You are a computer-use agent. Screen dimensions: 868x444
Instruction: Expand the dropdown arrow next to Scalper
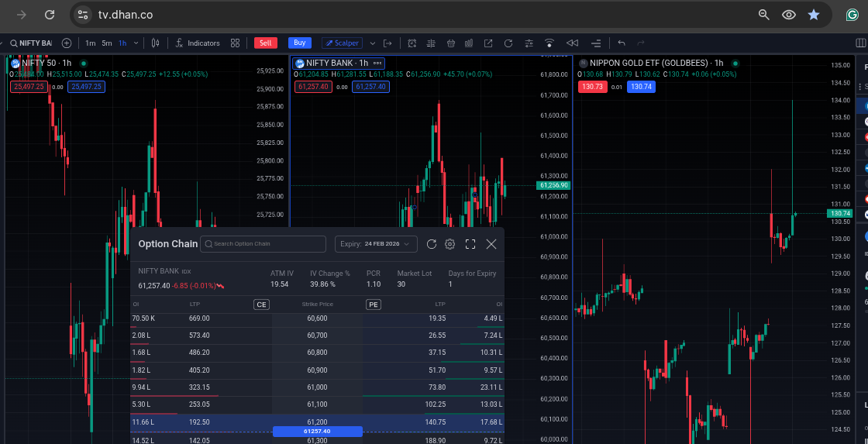coord(372,43)
